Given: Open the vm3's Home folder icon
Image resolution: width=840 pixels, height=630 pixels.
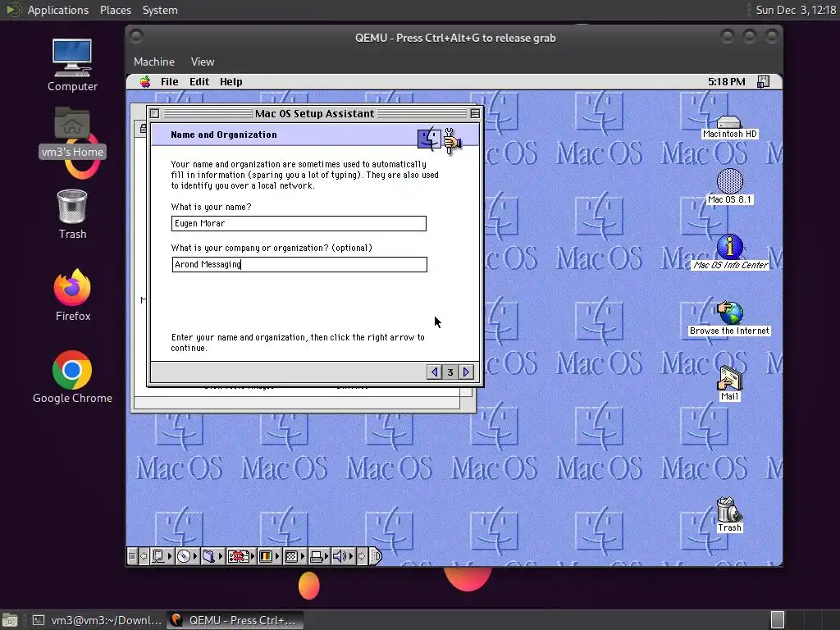Looking at the screenshot, I should click(72, 132).
